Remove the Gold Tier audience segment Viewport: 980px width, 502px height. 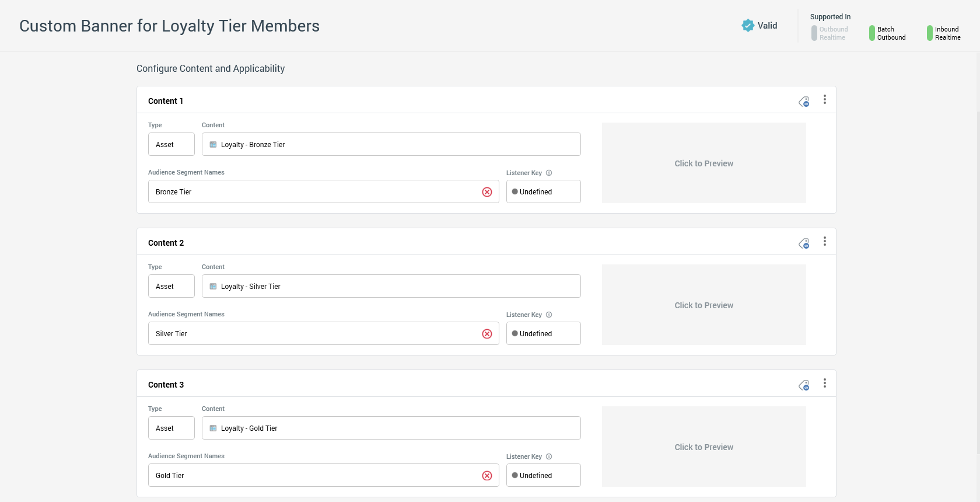point(487,476)
